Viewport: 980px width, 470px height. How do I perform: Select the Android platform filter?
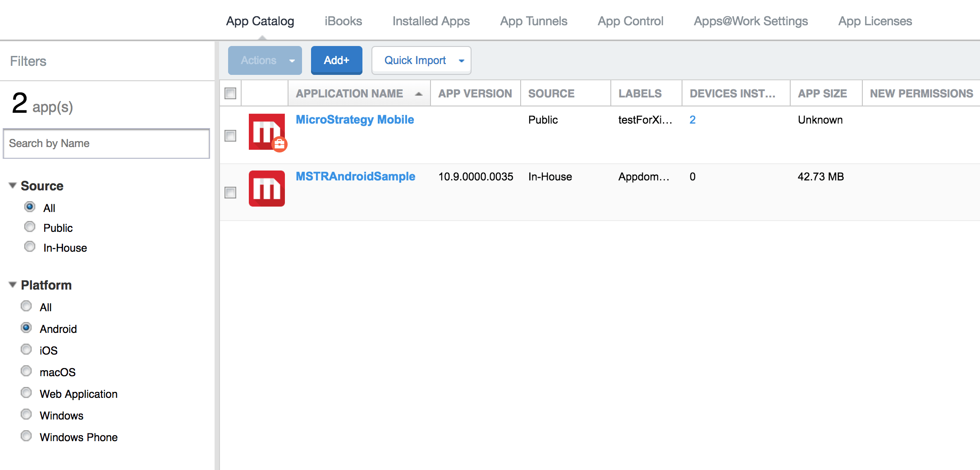tap(26, 328)
